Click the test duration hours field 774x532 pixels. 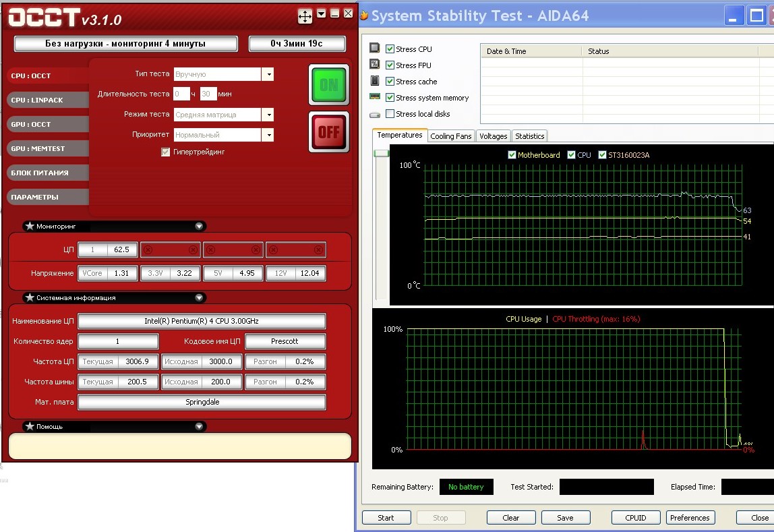(181, 94)
